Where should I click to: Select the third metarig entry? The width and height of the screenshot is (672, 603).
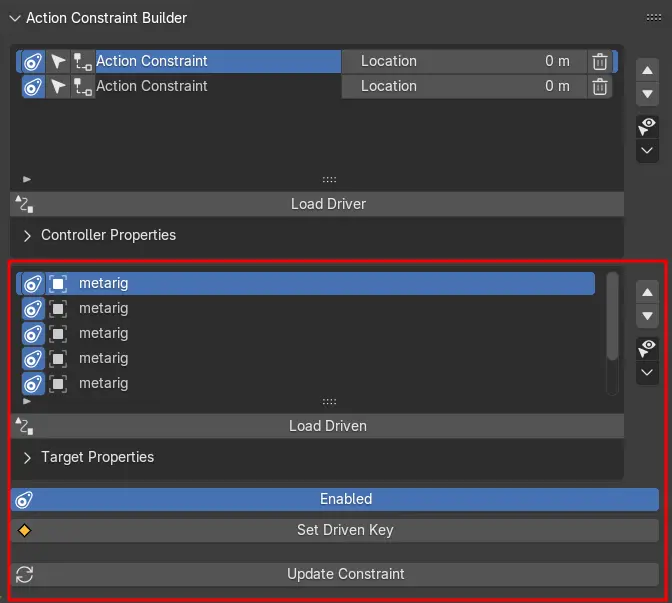pyautogui.click(x=306, y=333)
